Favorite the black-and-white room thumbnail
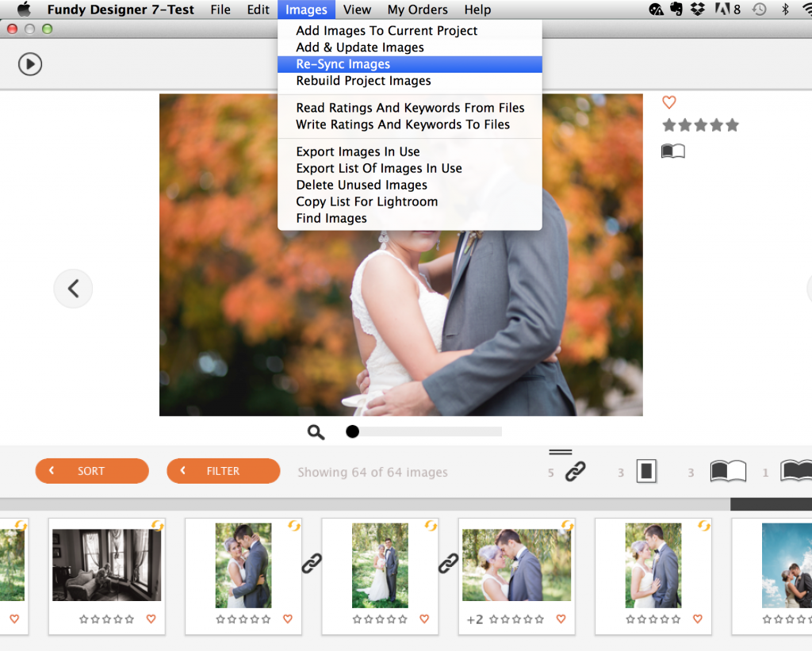812x651 pixels. (x=151, y=619)
